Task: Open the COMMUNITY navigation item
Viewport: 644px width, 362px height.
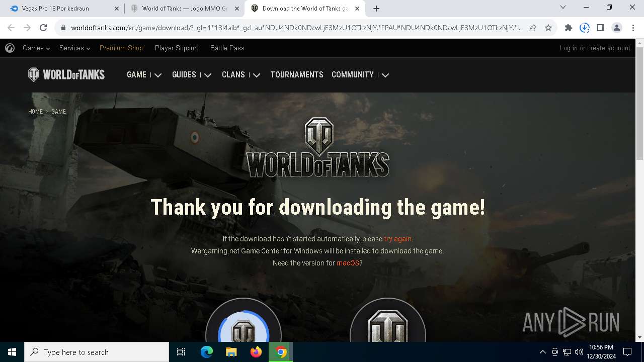Action: point(353,74)
